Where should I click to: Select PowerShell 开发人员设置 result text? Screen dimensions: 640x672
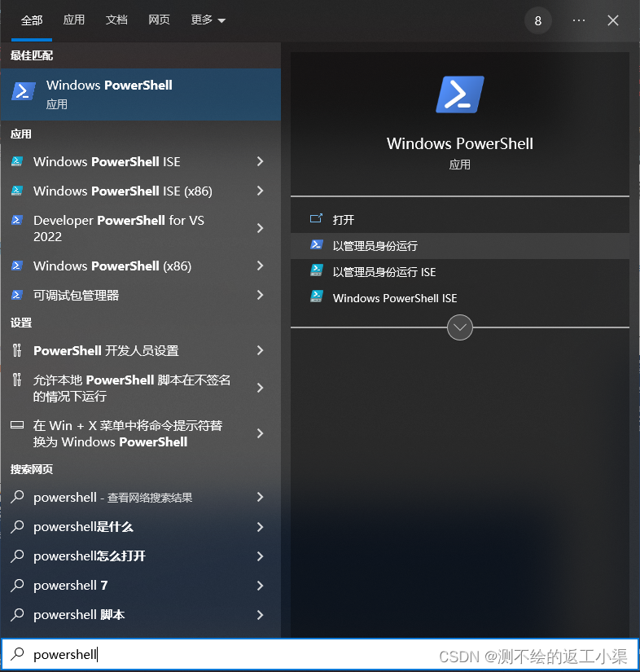click(106, 350)
